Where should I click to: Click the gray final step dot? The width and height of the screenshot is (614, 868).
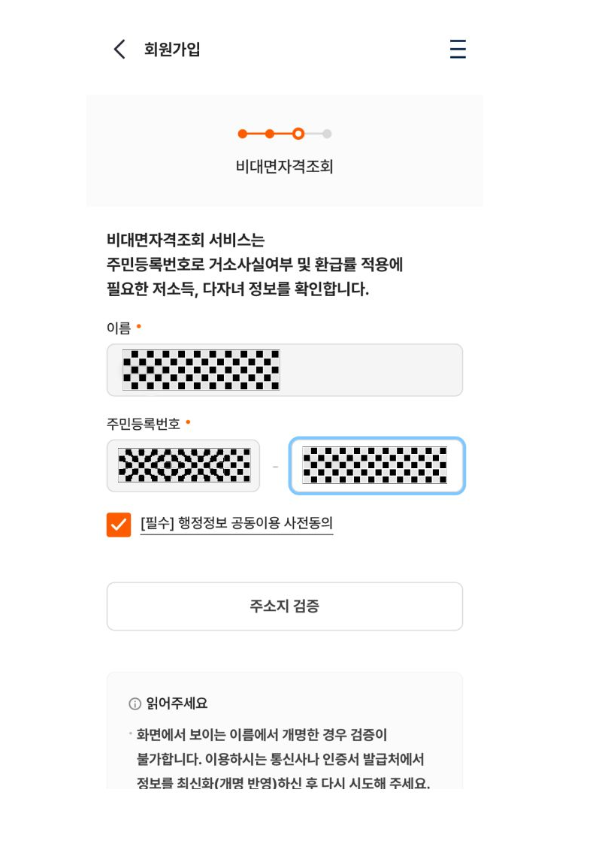(327, 135)
